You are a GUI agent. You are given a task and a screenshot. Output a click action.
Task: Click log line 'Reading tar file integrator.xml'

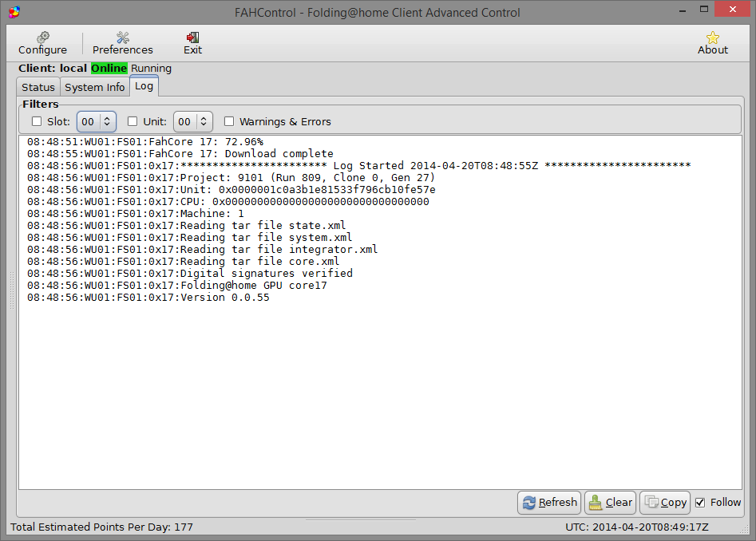coord(202,250)
